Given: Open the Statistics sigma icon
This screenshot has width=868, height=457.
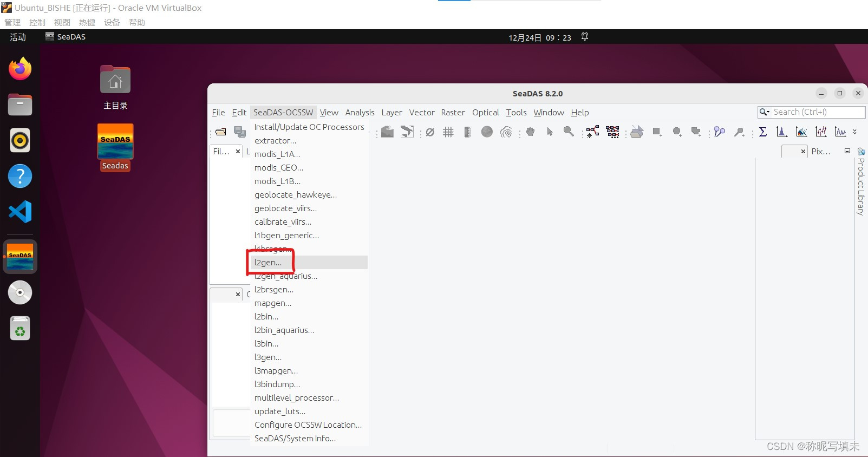Looking at the screenshot, I should (763, 132).
